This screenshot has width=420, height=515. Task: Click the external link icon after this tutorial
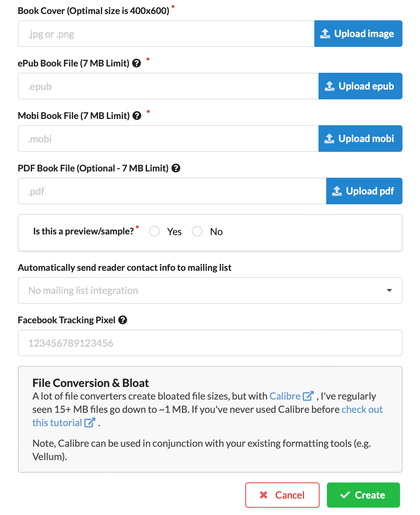[90, 422]
